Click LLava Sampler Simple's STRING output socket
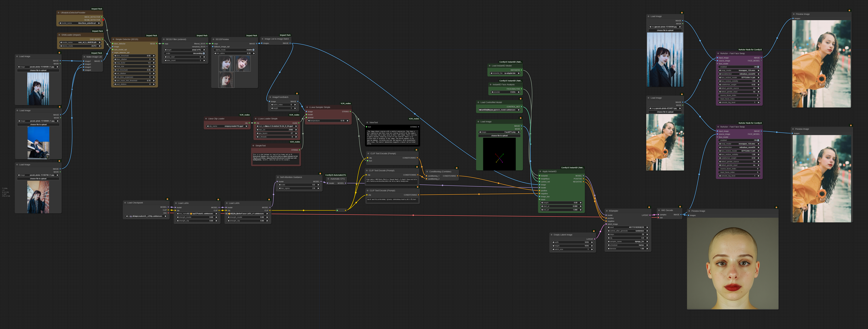 pyautogui.click(x=350, y=112)
